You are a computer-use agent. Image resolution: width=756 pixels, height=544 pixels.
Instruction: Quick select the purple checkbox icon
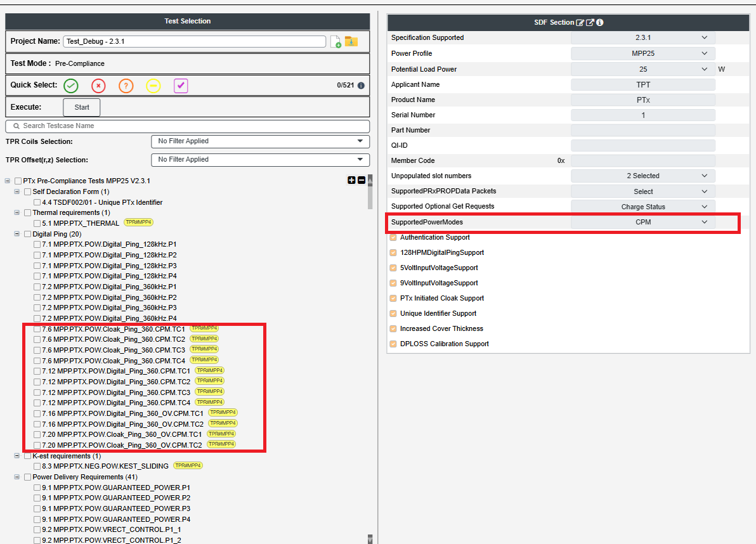tap(181, 86)
